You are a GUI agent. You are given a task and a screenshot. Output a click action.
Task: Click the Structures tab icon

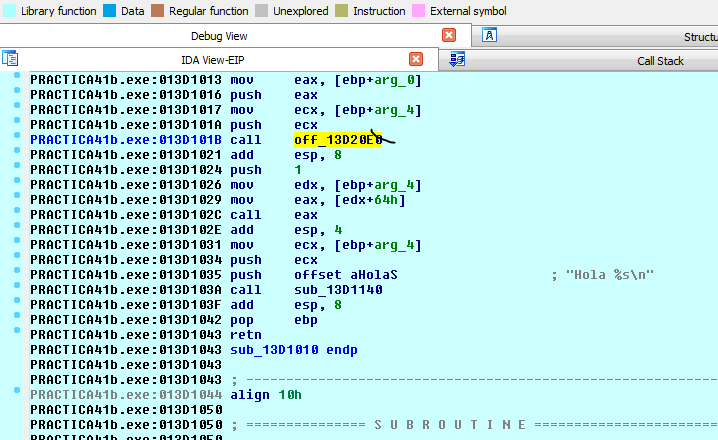[x=490, y=36]
